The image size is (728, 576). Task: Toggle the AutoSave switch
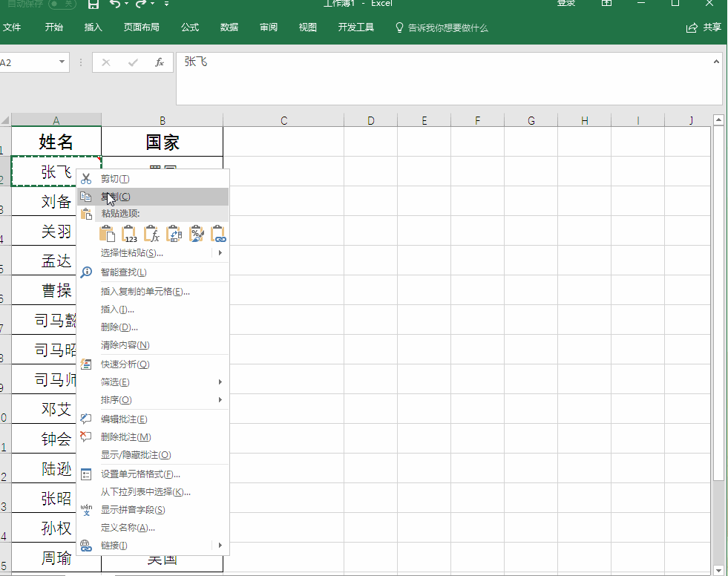62,4
